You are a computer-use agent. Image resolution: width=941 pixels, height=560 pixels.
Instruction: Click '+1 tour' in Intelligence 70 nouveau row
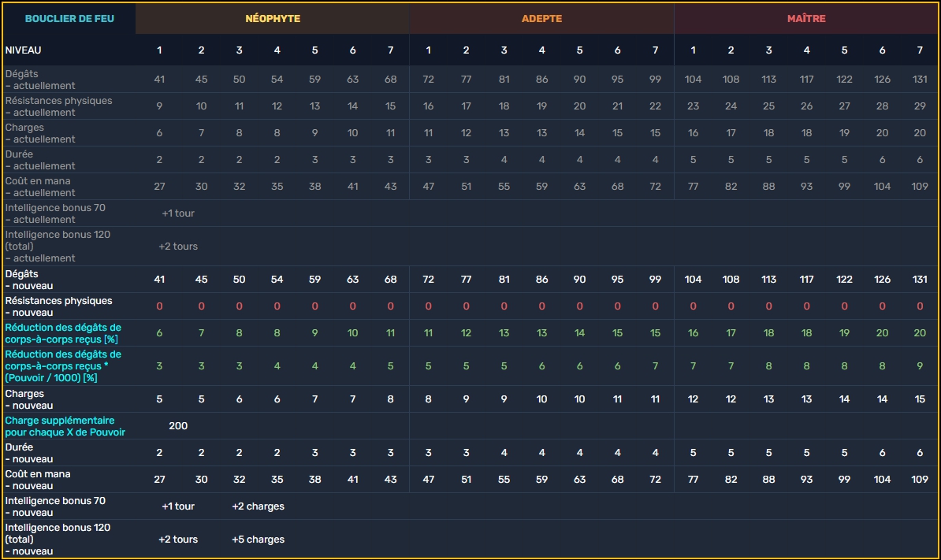pos(178,506)
